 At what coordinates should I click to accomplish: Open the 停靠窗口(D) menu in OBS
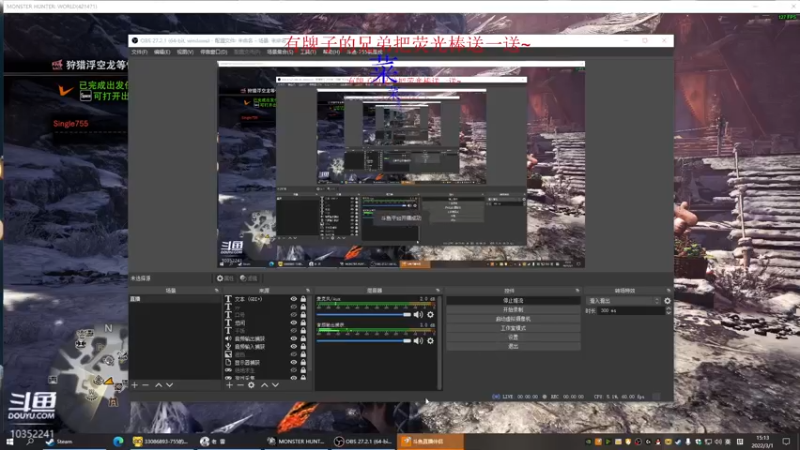[214, 52]
